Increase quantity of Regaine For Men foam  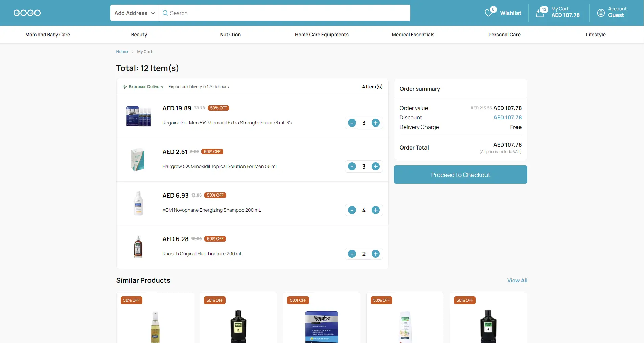coord(375,123)
